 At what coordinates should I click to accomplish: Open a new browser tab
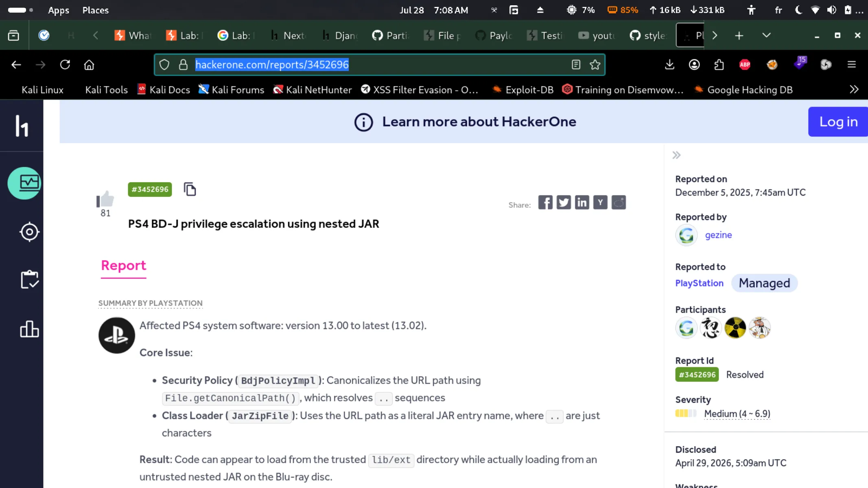[739, 35]
